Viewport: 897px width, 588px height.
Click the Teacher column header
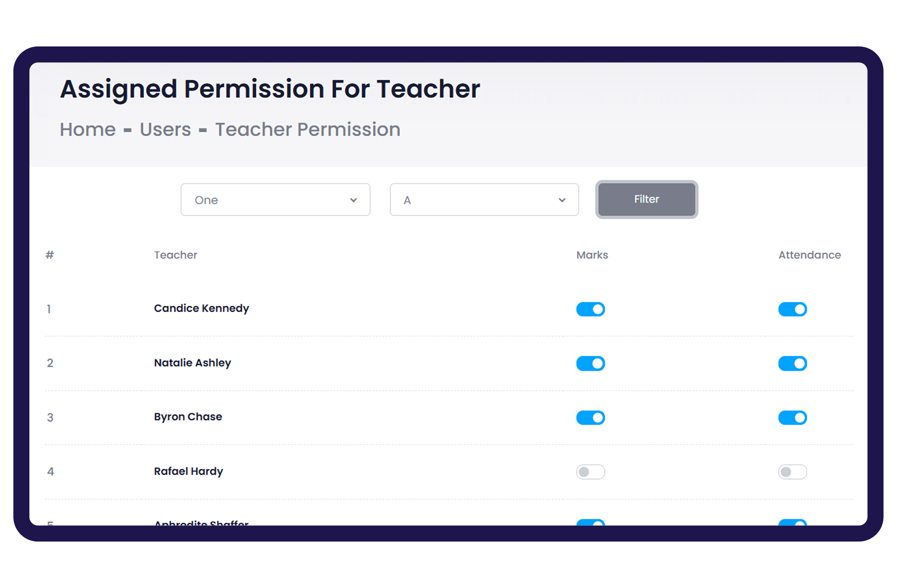(175, 255)
